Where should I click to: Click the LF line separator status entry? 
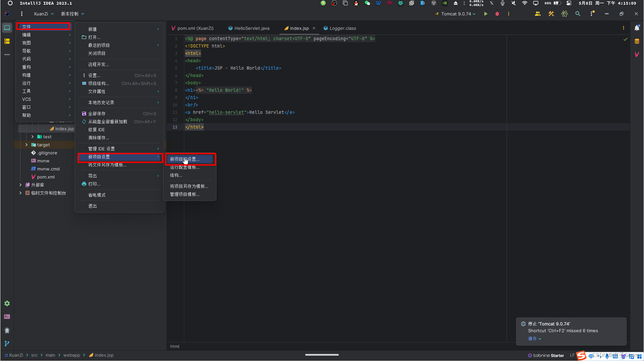click(572, 355)
